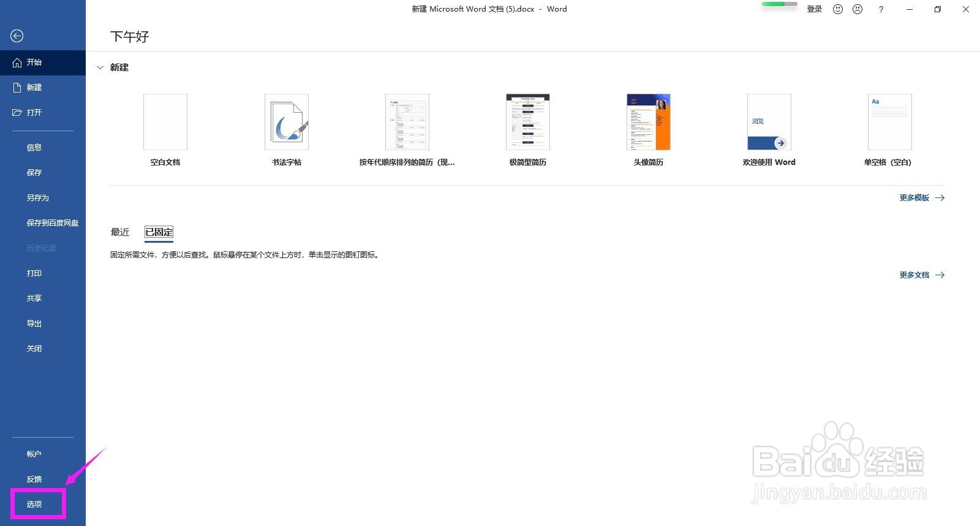This screenshot has width=980, height=526.
Task: Open the 书法字帖 template
Action: click(x=287, y=121)
